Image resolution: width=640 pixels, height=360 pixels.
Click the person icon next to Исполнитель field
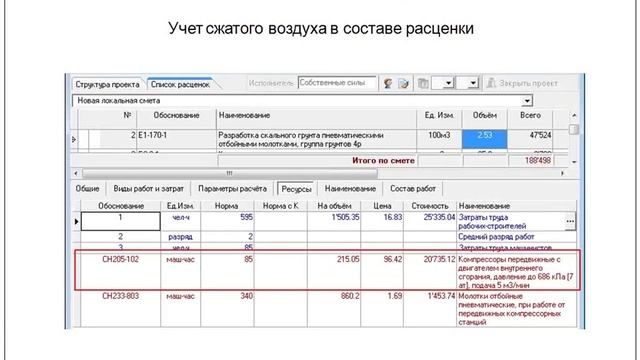[x=388, y=84]
